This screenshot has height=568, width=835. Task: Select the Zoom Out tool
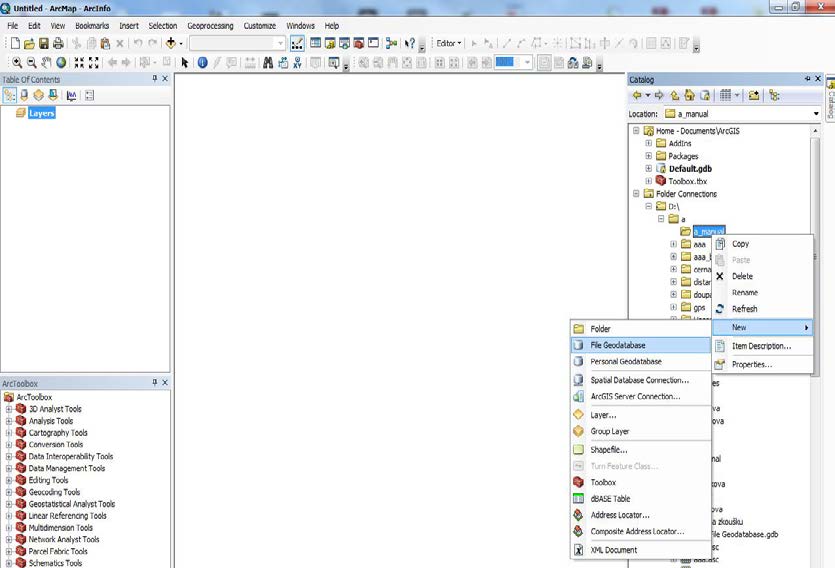31,63
